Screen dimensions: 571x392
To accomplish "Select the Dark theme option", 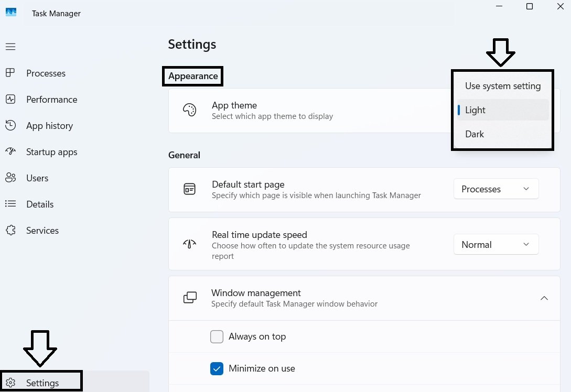I will pyautogui.click(x=502, y=134).
